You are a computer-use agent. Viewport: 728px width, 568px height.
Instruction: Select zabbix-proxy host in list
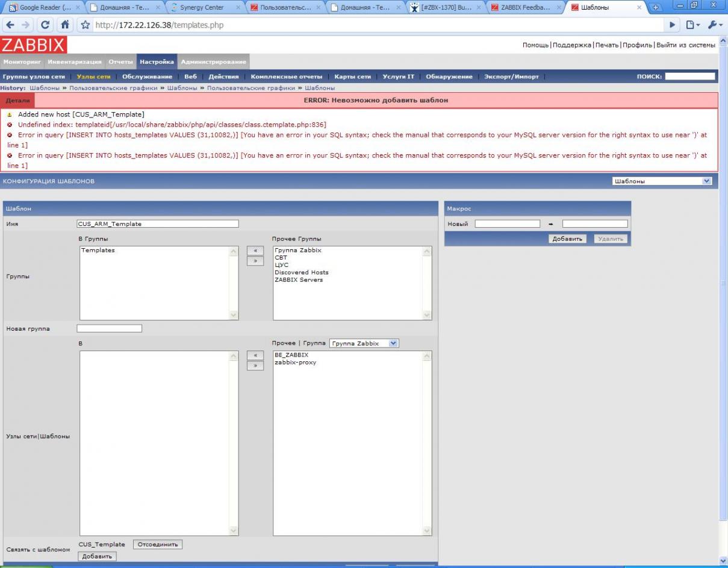pos(295,362)
